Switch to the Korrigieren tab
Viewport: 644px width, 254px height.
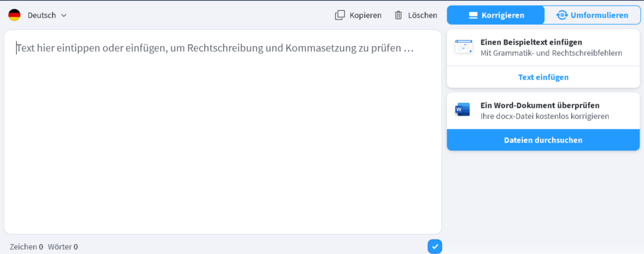496,15
